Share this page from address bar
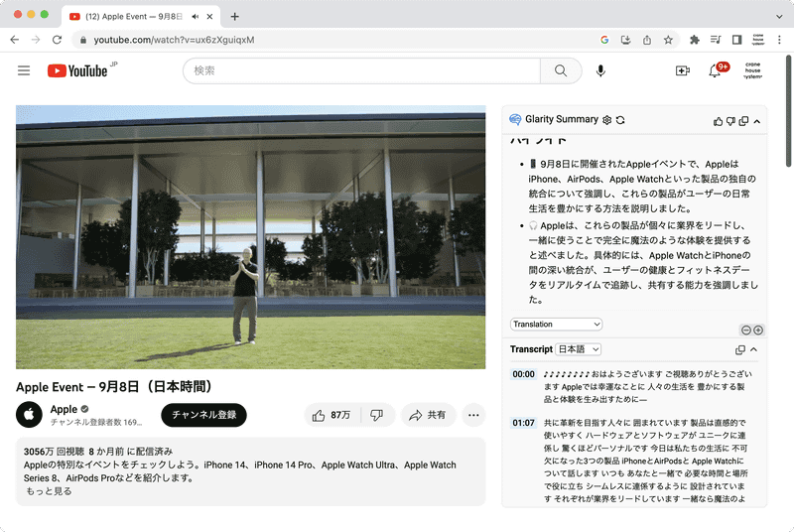The height and width of the screenshot is (532, 794). click(647, 40)
